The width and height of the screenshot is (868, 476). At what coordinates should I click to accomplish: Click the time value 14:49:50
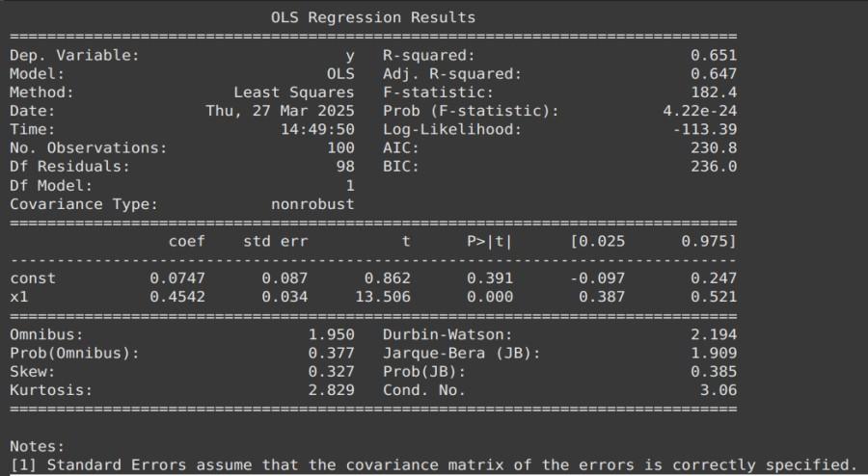[x=317, y=129]
